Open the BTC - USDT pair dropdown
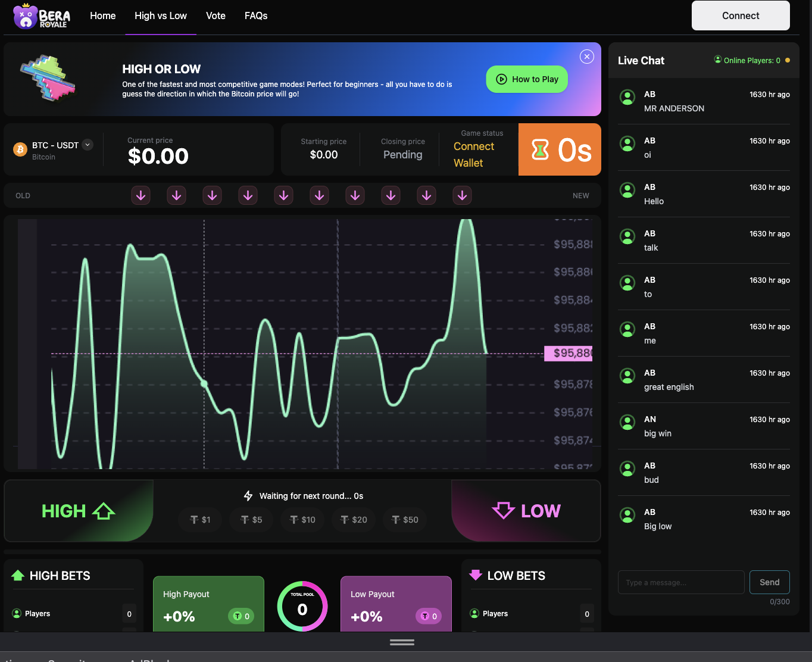This screenshot has height=662, width=812. click(x=88, y=145)
